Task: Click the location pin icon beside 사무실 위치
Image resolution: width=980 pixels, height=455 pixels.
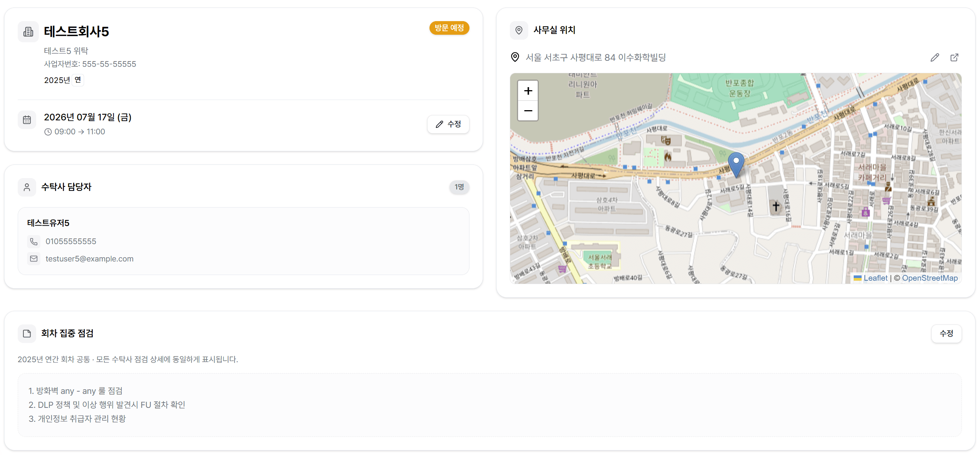Action: tap(518, 30)
